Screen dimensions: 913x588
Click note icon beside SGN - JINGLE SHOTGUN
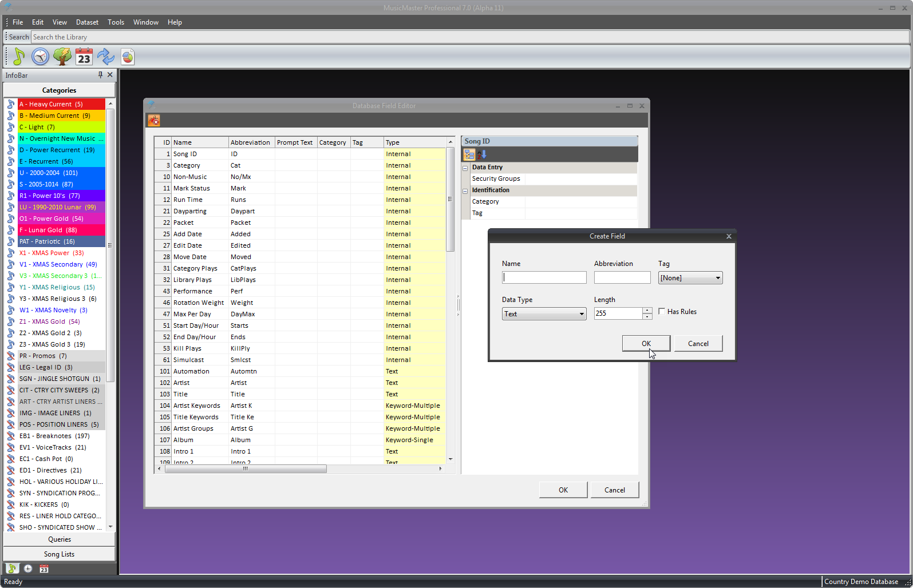pyautogui.click(x=11, y=379)
